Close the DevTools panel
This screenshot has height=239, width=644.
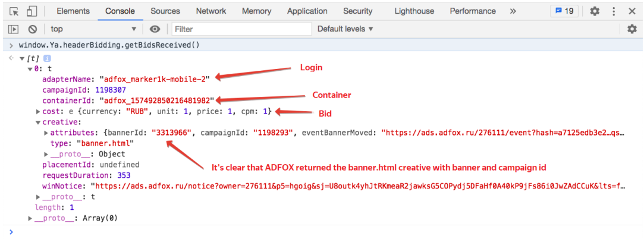pos(632,11)
